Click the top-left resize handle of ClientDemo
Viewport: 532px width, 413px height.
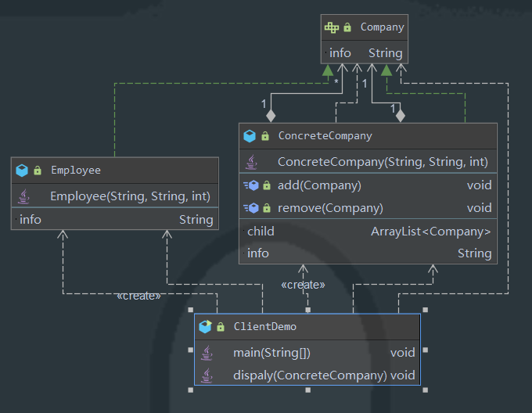point(191,310)
